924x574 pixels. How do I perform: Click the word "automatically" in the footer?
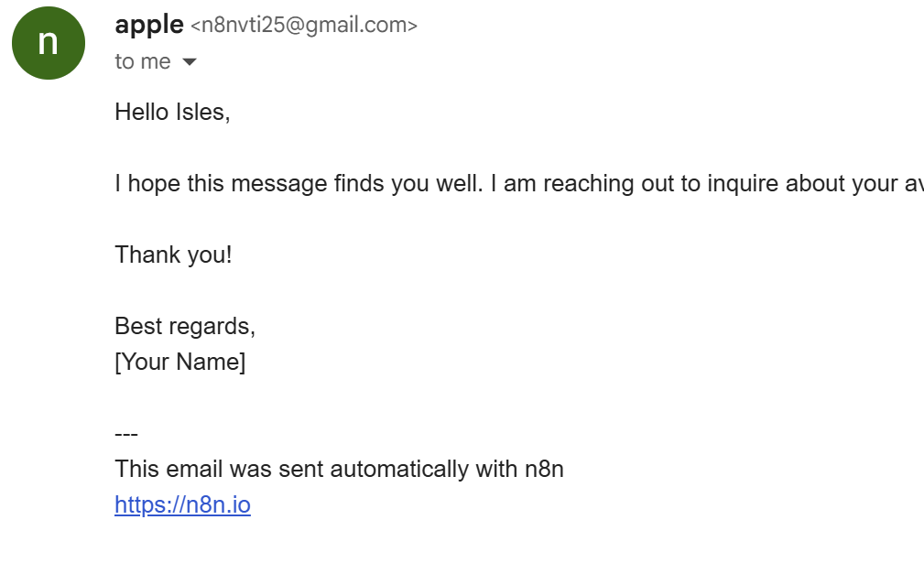(399, 469)
